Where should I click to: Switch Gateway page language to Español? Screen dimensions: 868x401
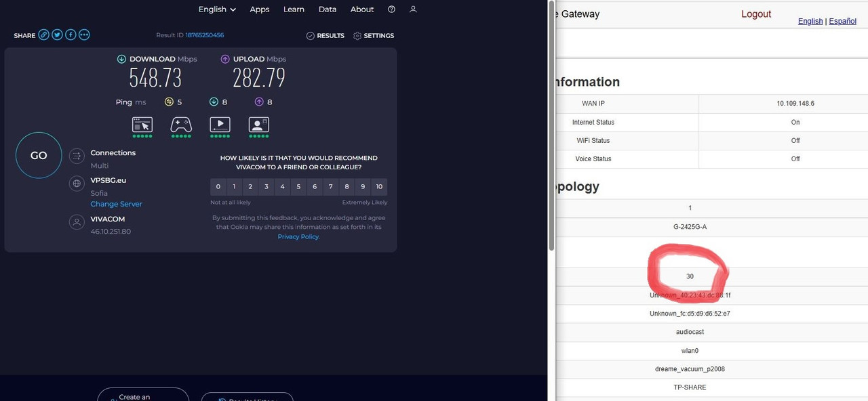[842, 21]
